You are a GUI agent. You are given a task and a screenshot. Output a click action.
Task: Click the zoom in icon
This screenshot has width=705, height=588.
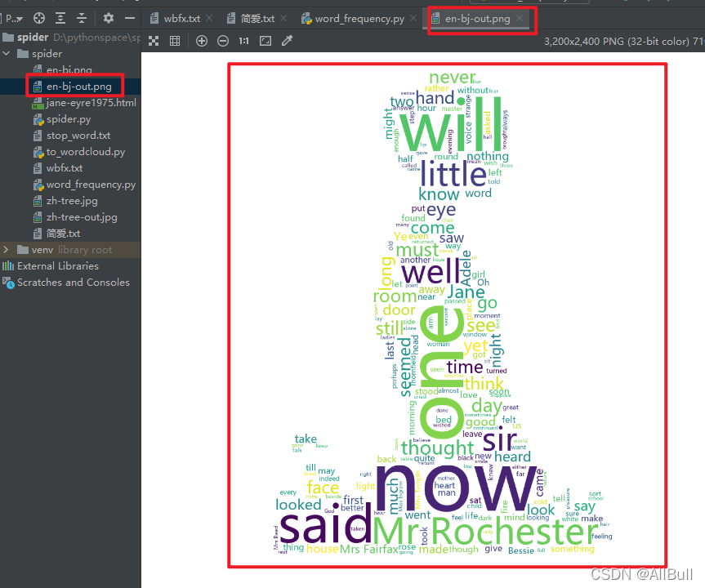tap(202, 41)
